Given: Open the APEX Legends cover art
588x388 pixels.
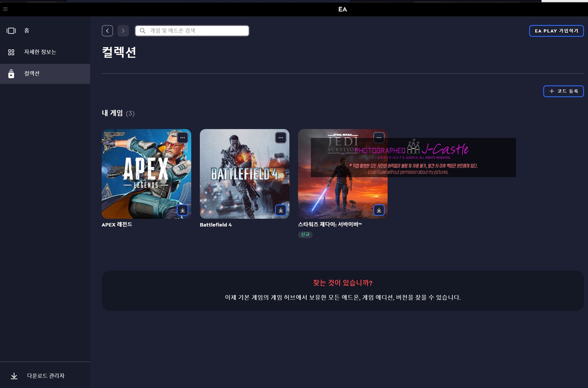Looking at the screenshot, I should (146, 174).
